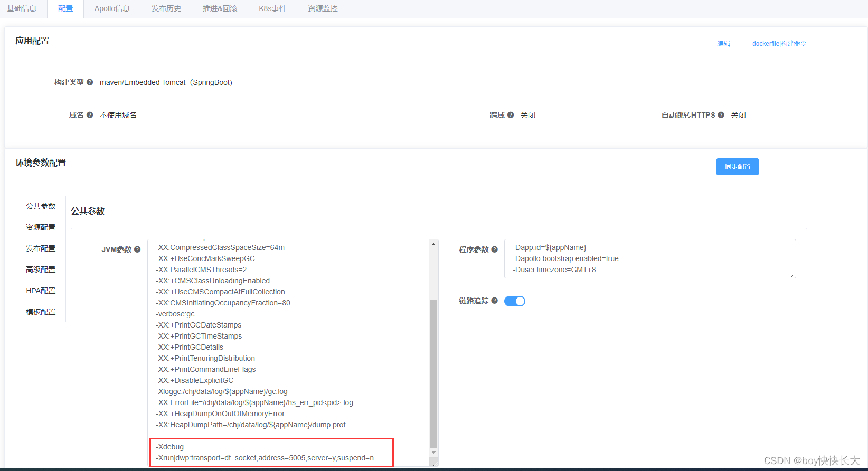Switch to the 资源监控 tab
The height and width of the screenshot is (471, 868).
point(323,8)
